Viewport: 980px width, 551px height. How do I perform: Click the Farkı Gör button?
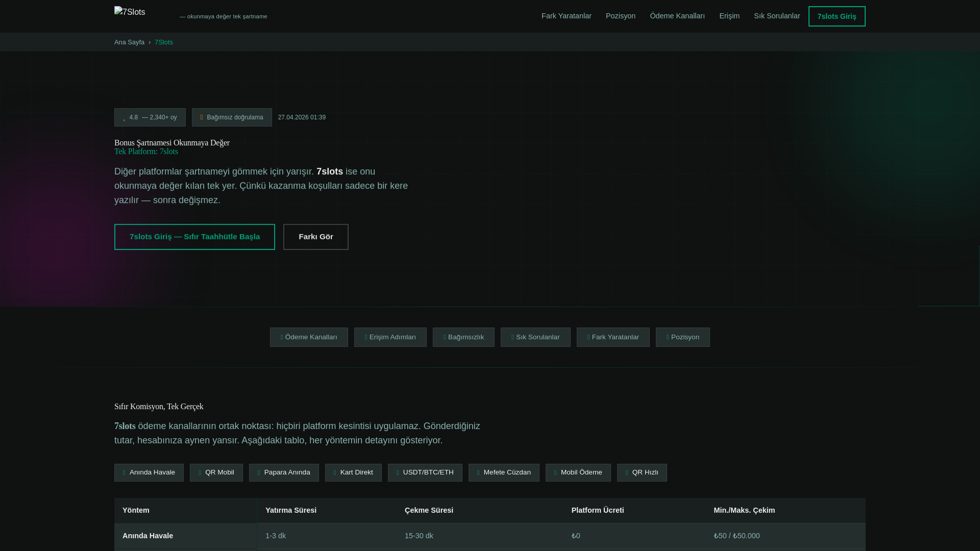click(x=315, y=237)
